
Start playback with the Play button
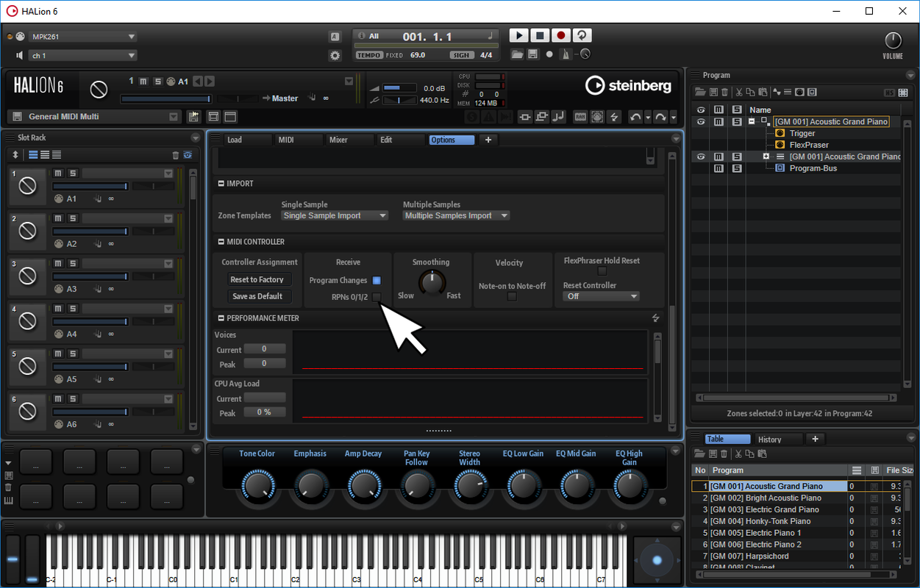pyautogui.click(x=518, y=35)
